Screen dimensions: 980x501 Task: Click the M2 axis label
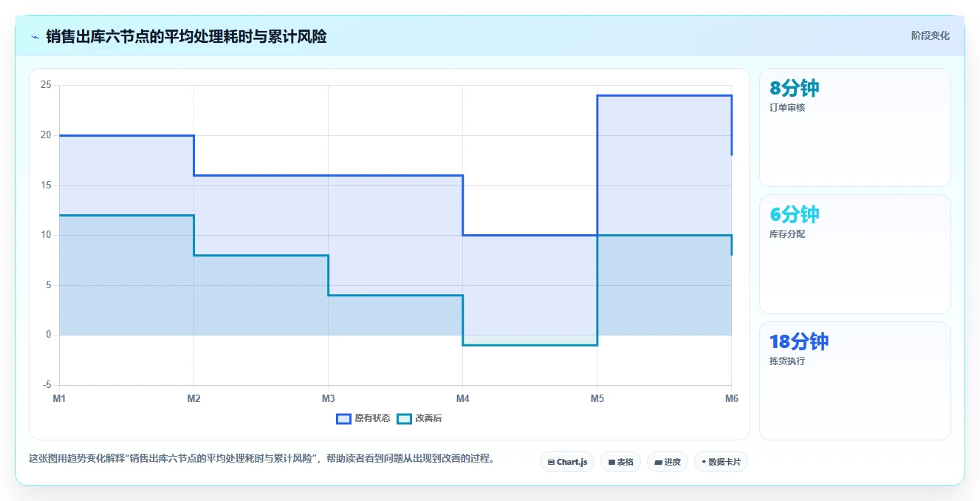coord(193,399)
